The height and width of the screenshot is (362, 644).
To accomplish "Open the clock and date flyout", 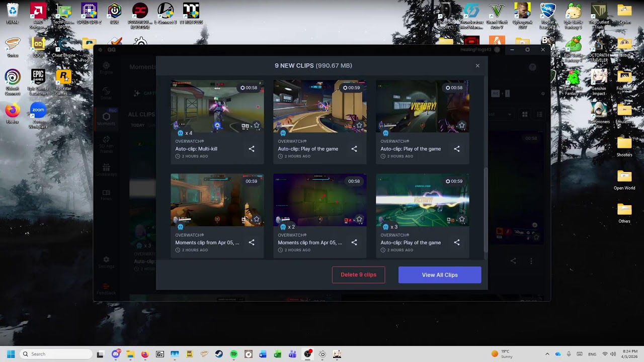I will (x=630, y=354).
